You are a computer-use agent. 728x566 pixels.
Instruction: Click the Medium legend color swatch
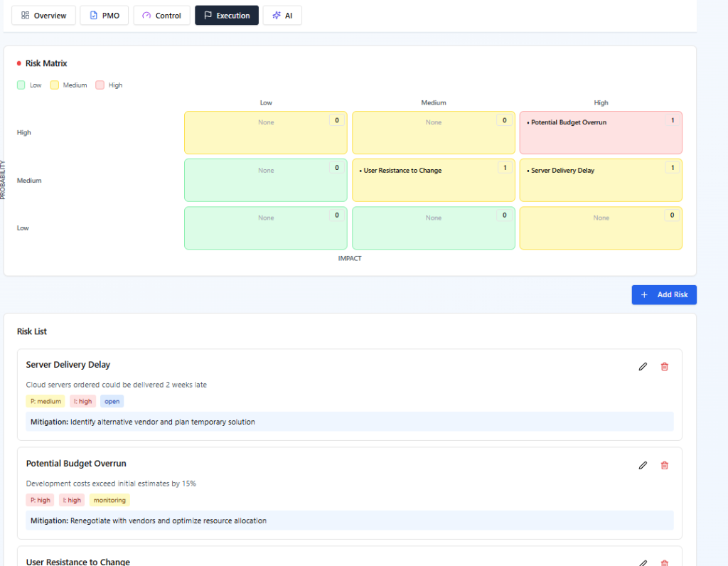click(x=54, y=85)
